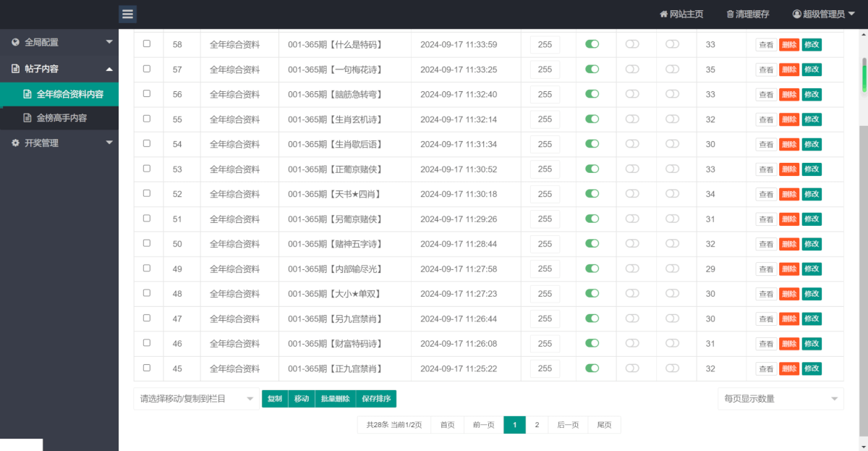Open the 请选择移动/复制到栏目 dropdown
868x451 pixels.
tap(197, 399)
